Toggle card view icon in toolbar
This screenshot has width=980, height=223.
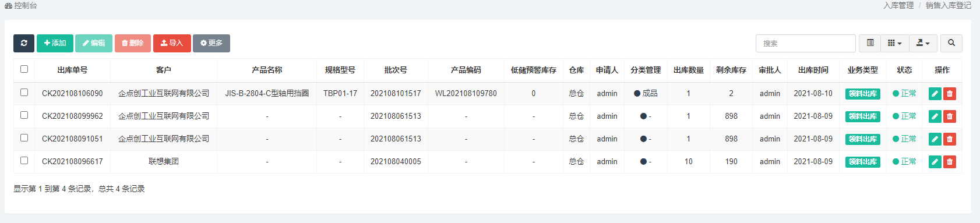(x=870, y=43)
